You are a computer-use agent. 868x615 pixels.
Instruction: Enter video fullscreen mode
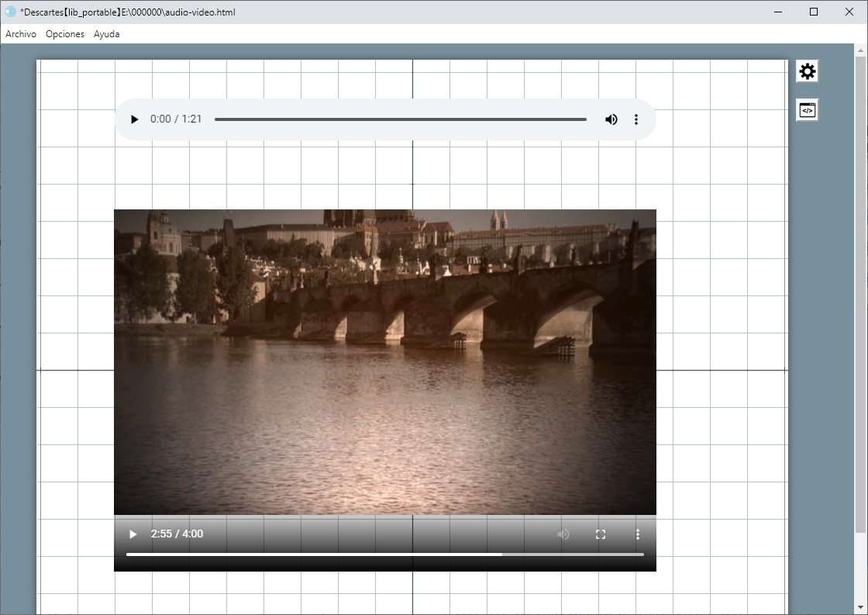tap(600, 534)
